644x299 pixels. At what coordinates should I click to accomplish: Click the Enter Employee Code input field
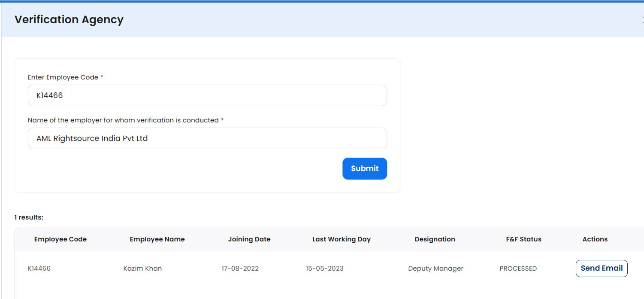(x=207, y=95)
